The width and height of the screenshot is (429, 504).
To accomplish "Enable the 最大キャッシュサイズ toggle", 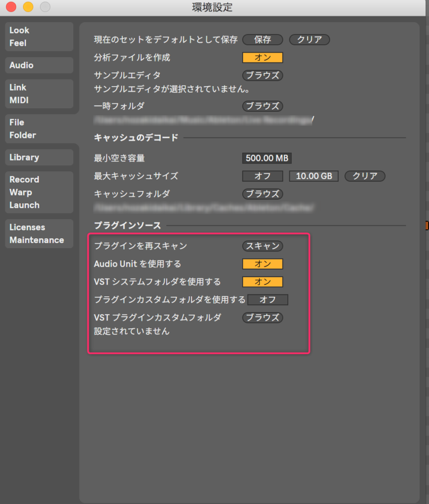I will pyautogui.click(x=263, y=176).
